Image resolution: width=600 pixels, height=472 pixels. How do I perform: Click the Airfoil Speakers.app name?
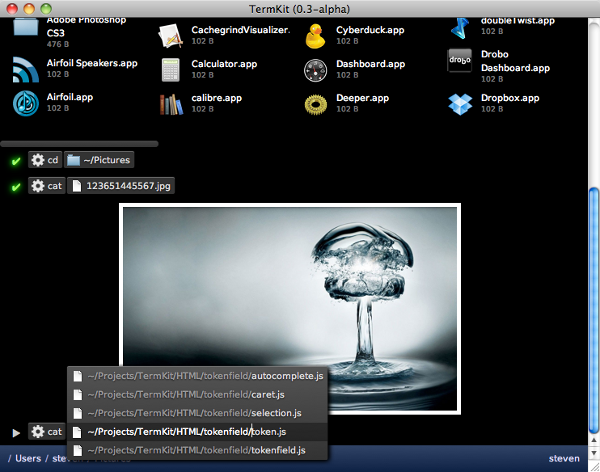tap(92, 63)
